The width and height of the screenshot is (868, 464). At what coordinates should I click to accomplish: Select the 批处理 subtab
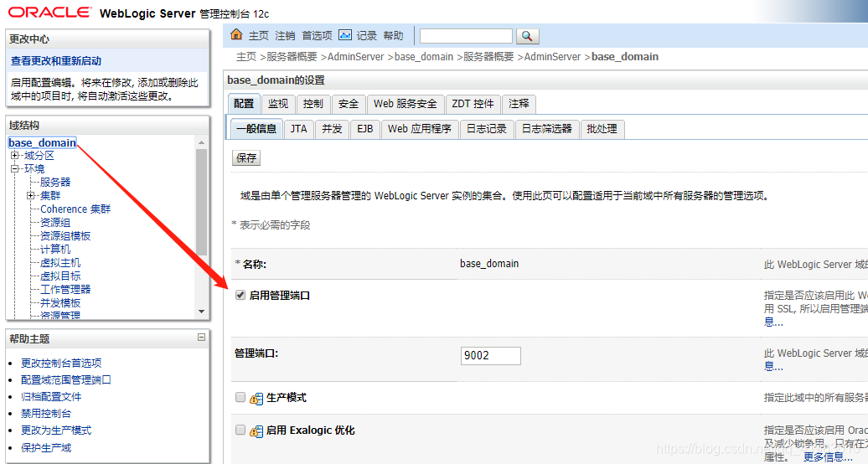[x=602, y=128]
